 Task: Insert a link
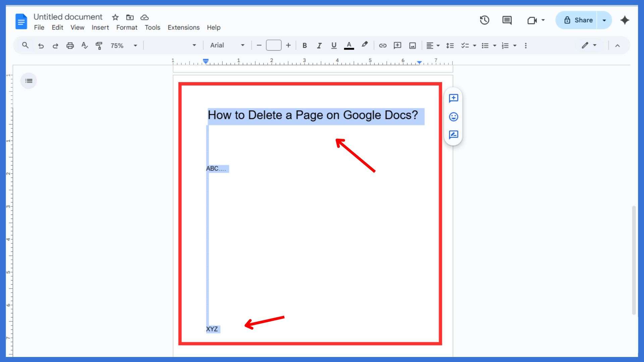383,46
